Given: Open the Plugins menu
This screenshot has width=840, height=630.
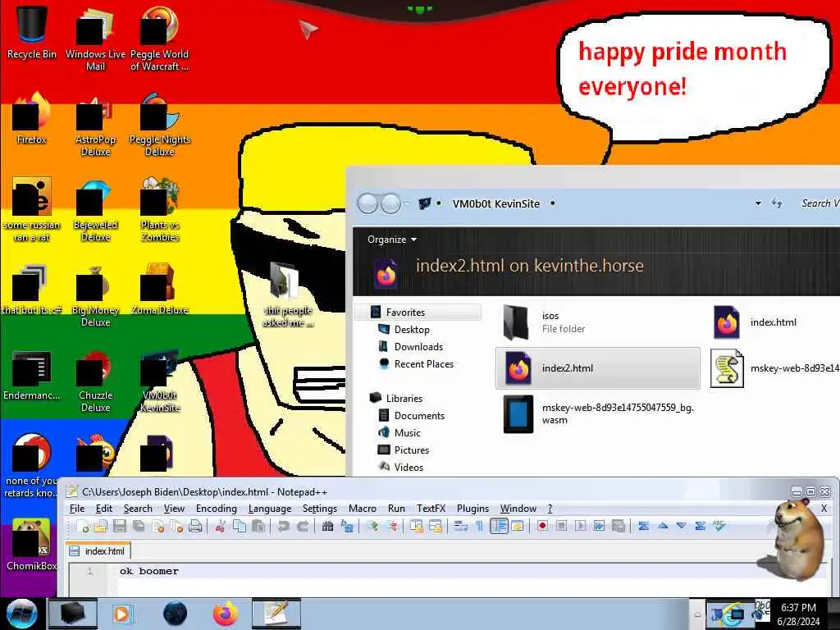Looking at the screenshot, I should [472, 509].
